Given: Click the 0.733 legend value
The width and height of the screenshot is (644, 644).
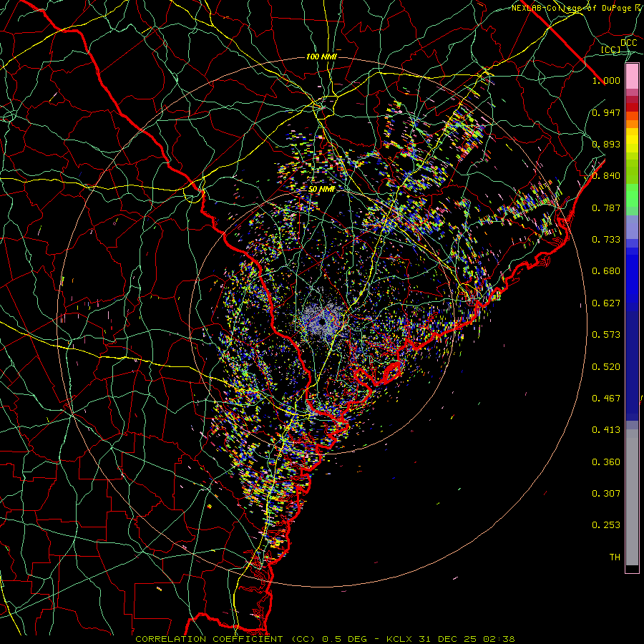Looking at the screenshot, I should (606, 240).
